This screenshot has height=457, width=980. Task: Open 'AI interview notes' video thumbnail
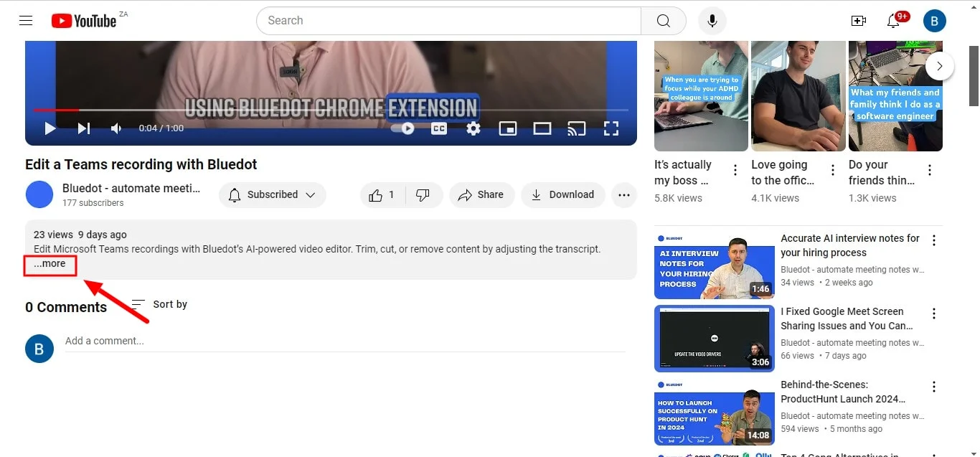tap(715, 265)
